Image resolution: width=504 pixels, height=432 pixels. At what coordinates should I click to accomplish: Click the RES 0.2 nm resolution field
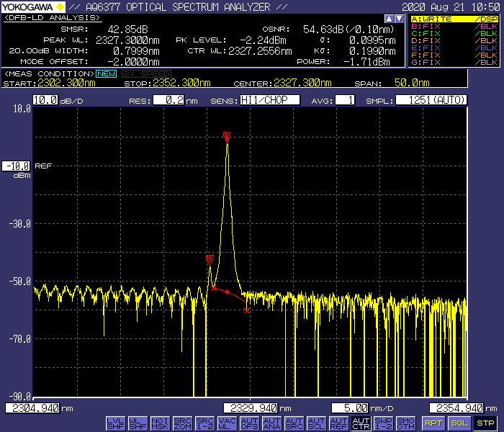pyautogui.click(x=168, y=100)
